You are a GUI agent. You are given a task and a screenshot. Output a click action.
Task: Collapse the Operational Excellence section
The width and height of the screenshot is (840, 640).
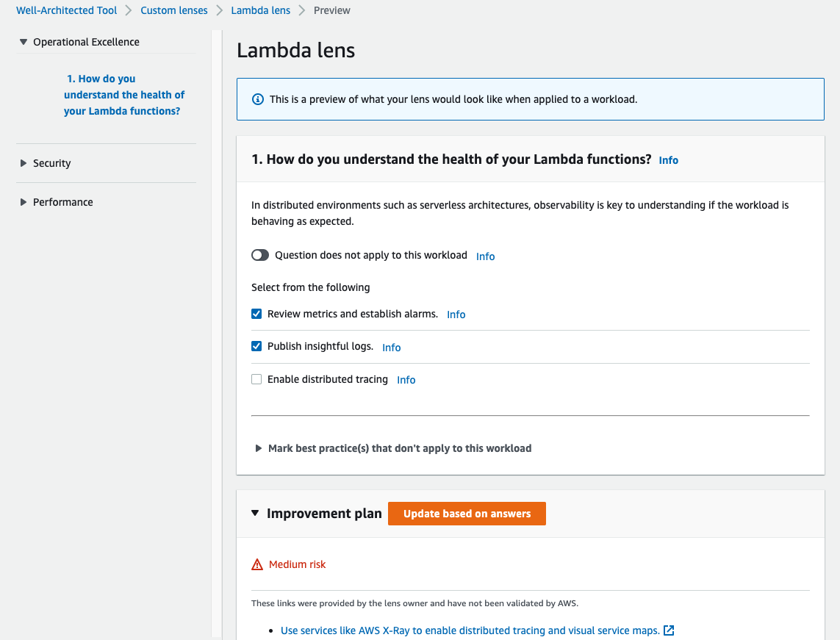tap(24, 42)
